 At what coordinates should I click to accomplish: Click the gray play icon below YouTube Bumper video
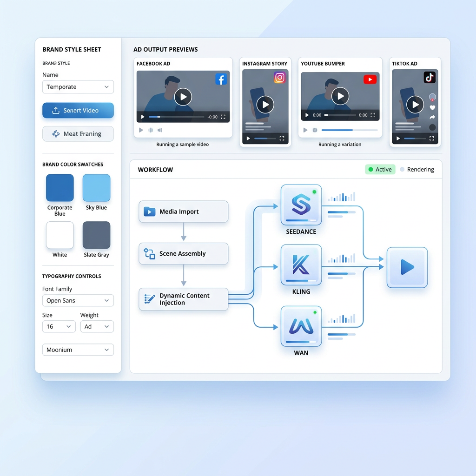[x=305, y=130]
